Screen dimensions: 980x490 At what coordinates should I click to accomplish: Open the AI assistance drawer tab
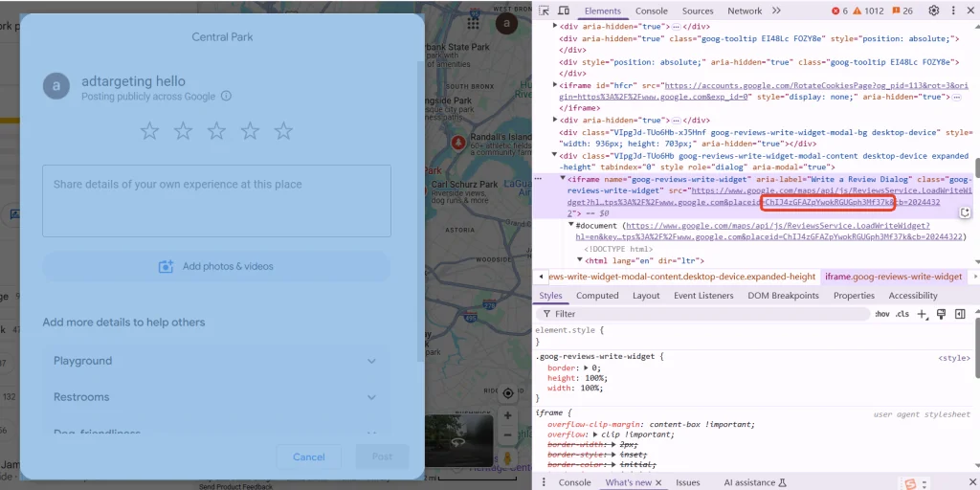pos(754,482)
